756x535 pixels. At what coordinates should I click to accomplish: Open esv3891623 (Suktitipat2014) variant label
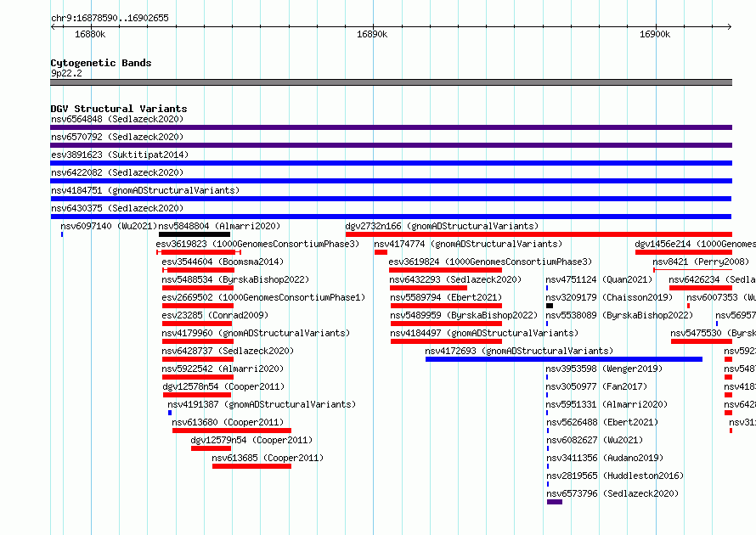(x=120, y=155)
